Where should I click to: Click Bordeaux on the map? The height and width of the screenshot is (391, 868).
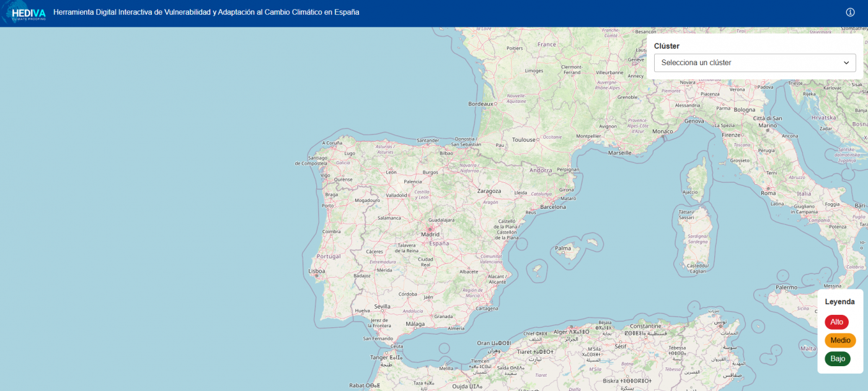pyautogui.click(x=481, y=104)
